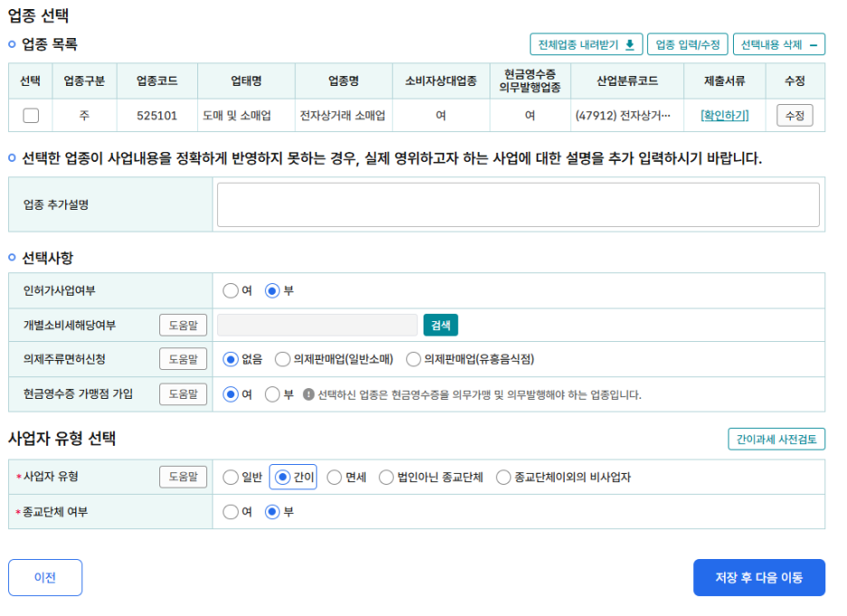Select 의제판매업(일반소매) radio option
Viewport: 847px width, 616px height.
[282, 359]
